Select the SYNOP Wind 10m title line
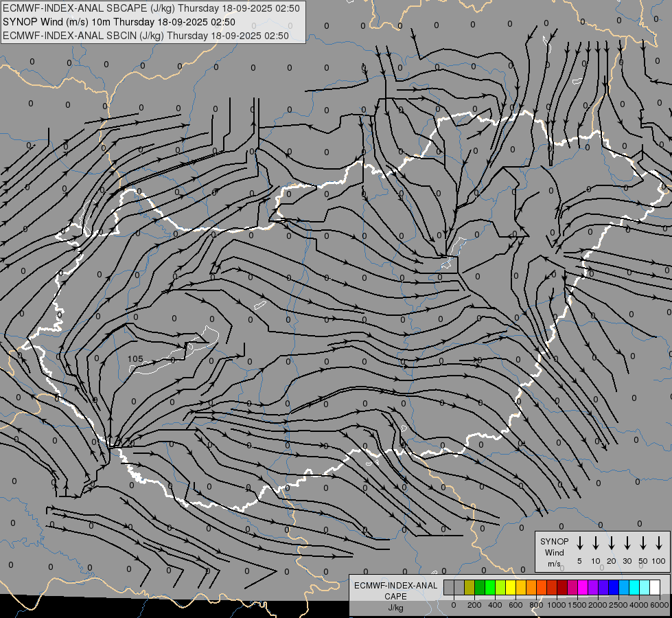Viewport: 672px width, 618px height. (151, 22)
